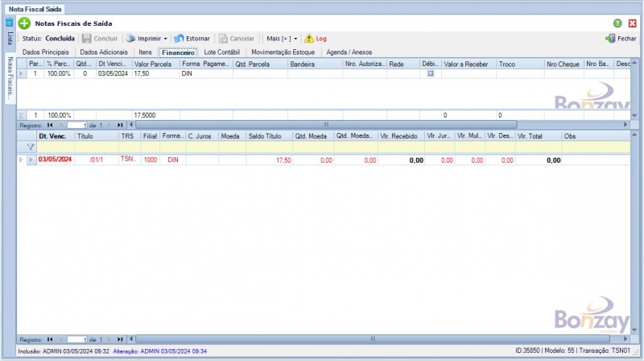644x361 pixels.
Task: Click the record number field in upper navigator
Action: click(77, 125)
